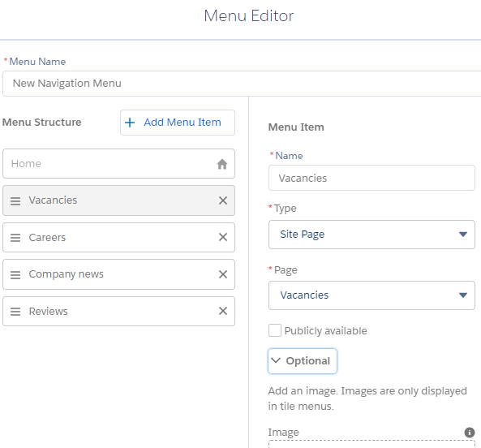Remove the Careers menu item
Viewport: 481px width, 448px height.
223,237
